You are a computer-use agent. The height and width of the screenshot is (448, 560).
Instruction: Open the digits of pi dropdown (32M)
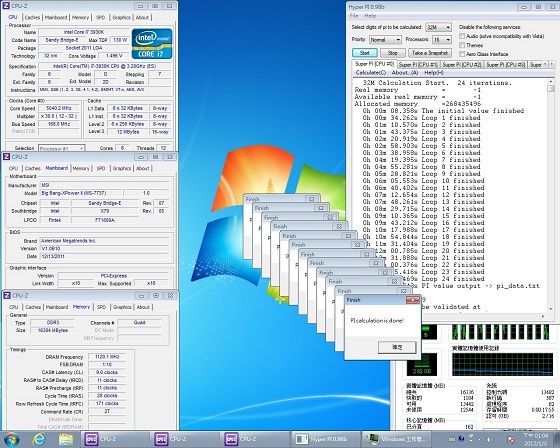[438, 27]
